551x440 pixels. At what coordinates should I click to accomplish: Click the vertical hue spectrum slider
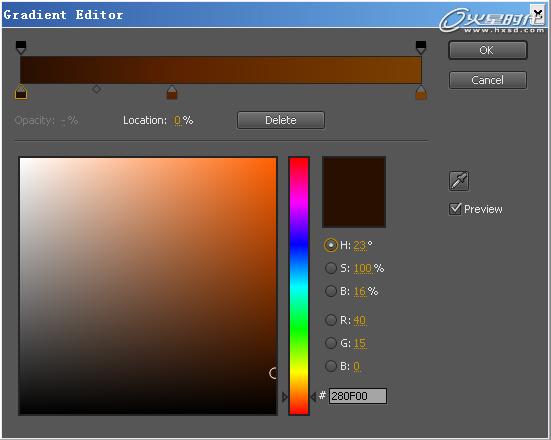pyautogui.click(x=299, y=286)
